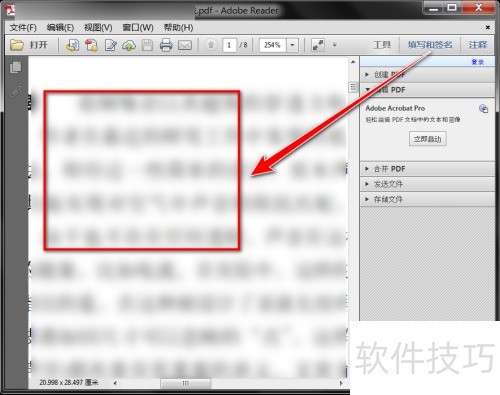The width and height of the screenshot is (500, 395).
Task: Click the envelope email icon
Action: point(185,45)
